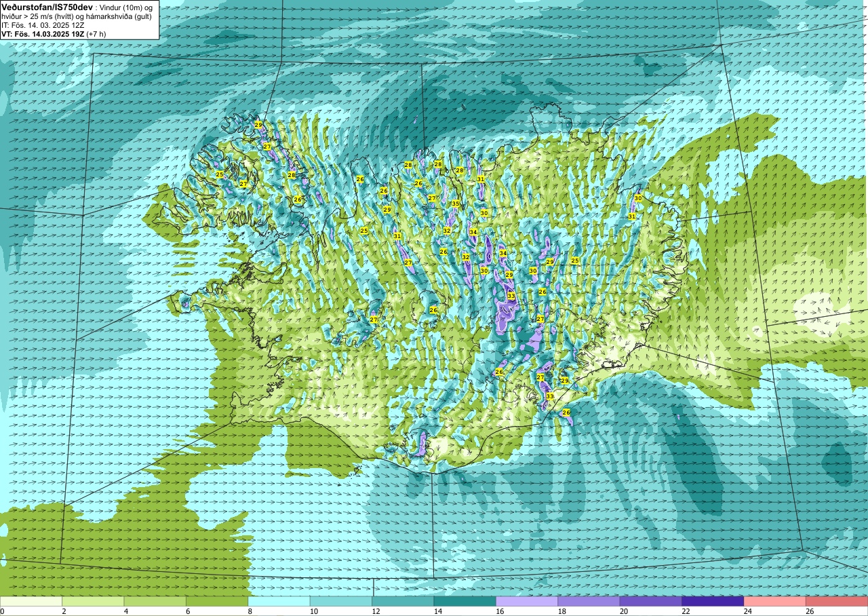Screen dimensions: 868x616
Task: Click the medium purple 18–20 legend swatch
Action: [x=589, y=602]
